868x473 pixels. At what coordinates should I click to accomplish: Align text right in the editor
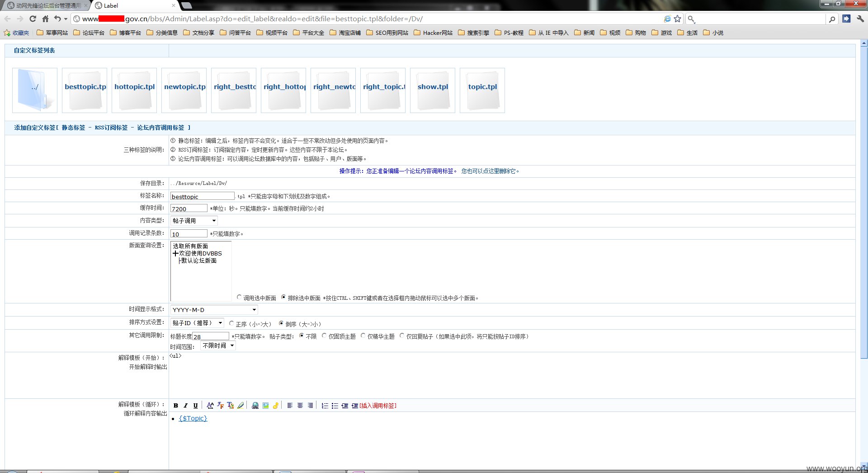tap(310, 406)
